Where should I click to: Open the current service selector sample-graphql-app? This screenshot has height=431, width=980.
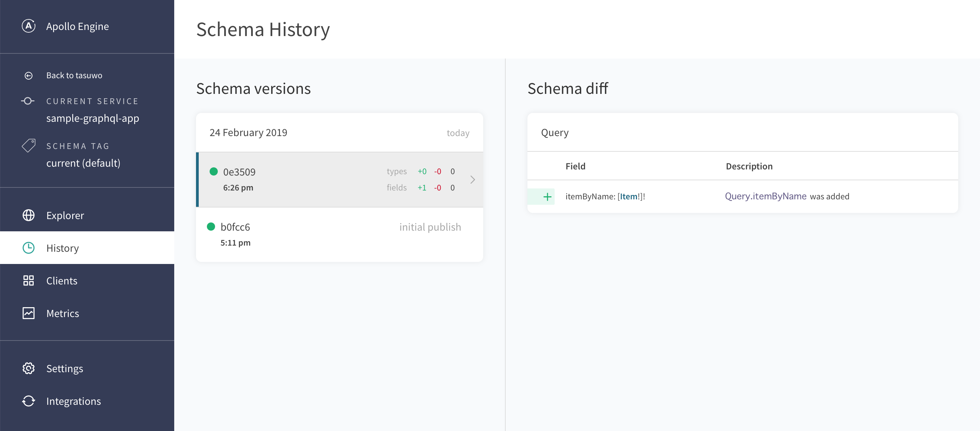[x=93, y=118]
